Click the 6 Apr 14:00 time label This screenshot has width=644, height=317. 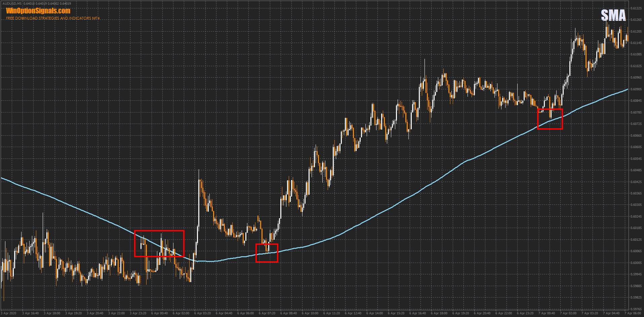pos(375,314)
